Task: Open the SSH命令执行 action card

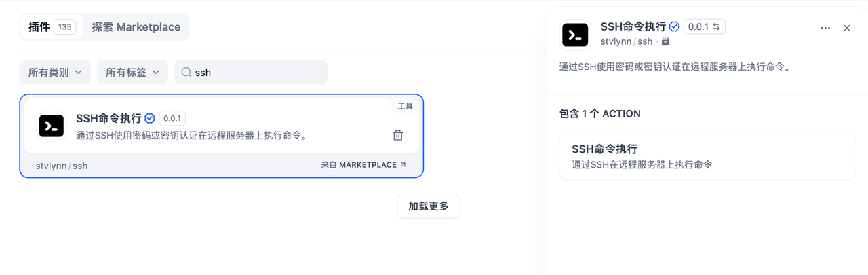Action: [x=707, y=156]
